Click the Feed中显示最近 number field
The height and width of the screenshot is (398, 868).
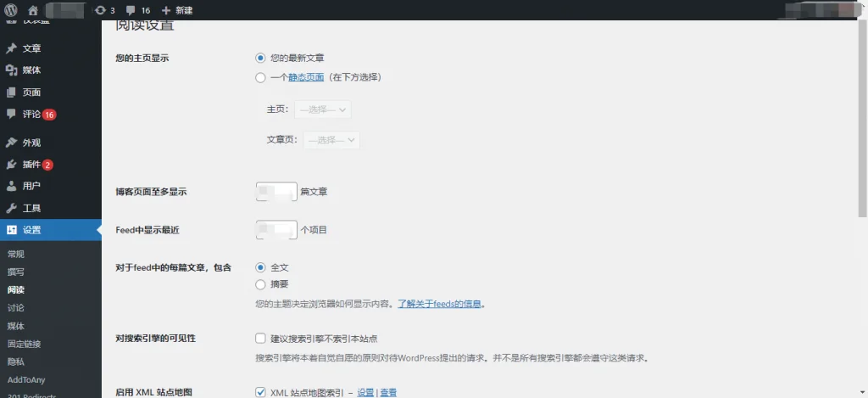[277, 229]
